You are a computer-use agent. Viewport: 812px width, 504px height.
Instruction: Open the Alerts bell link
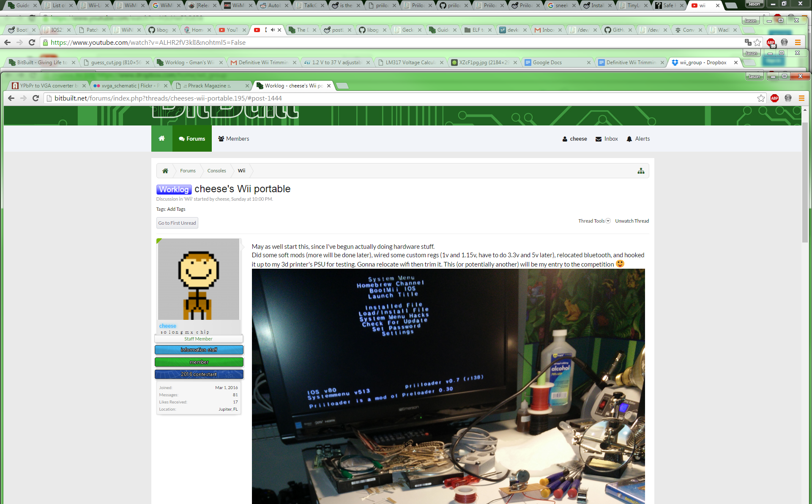(x=638, y=139)
